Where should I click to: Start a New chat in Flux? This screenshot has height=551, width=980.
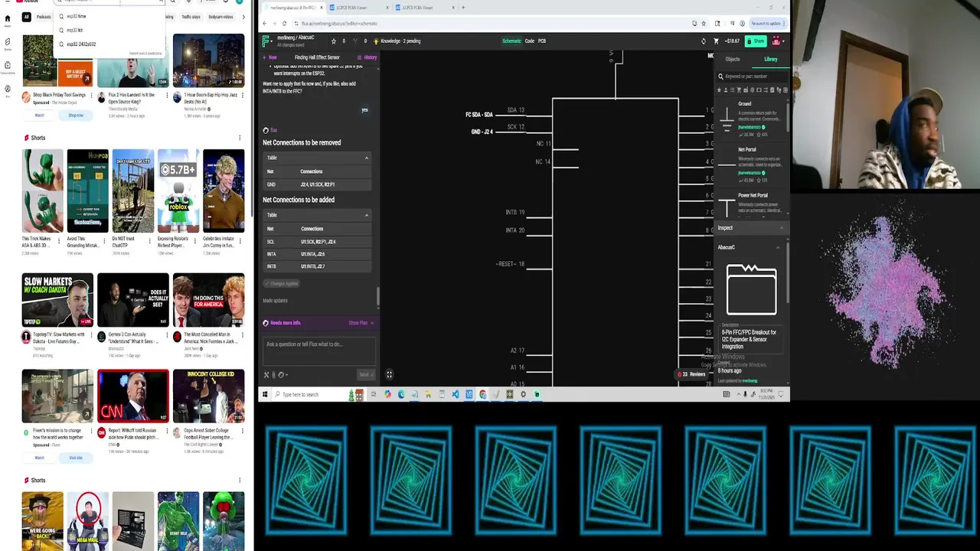(x=269, y=57)
